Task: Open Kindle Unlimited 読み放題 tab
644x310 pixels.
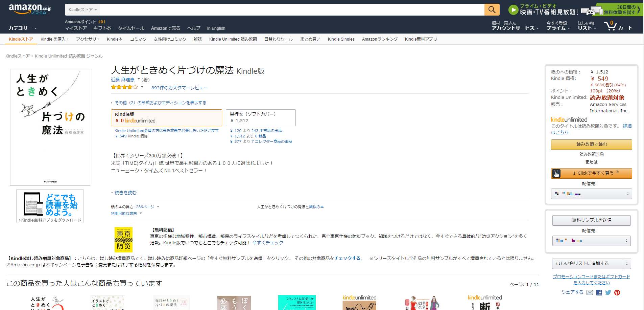Action: 233,39
